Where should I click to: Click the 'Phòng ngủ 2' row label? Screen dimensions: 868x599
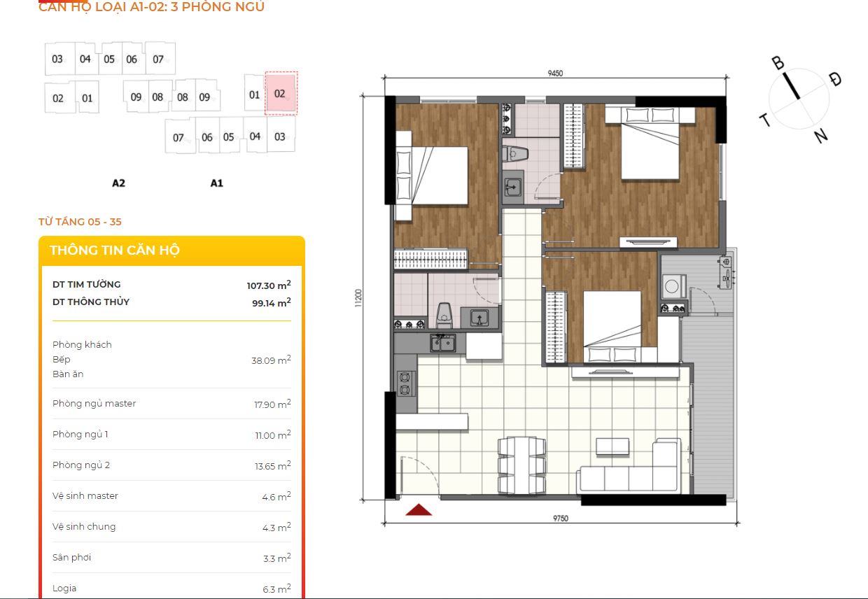point(81,465)
